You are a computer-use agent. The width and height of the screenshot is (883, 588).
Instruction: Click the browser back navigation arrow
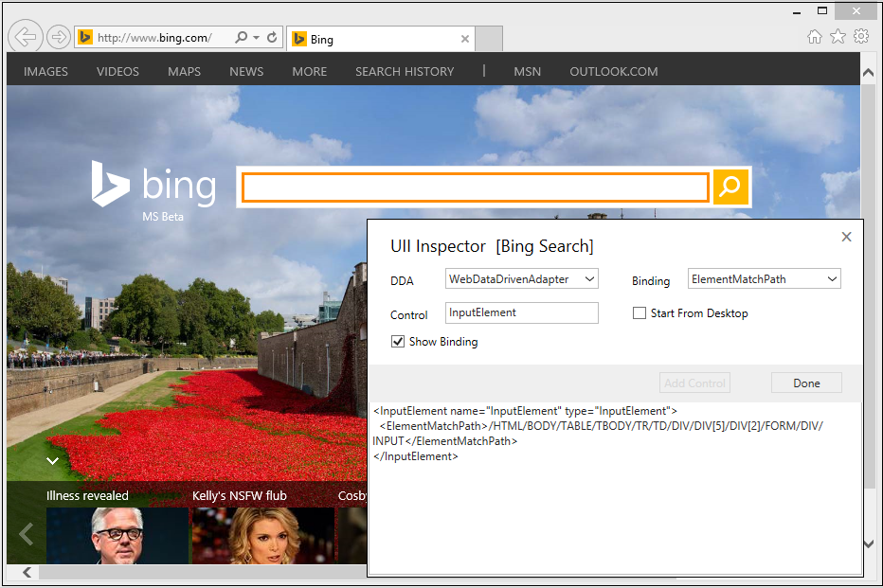25,36
